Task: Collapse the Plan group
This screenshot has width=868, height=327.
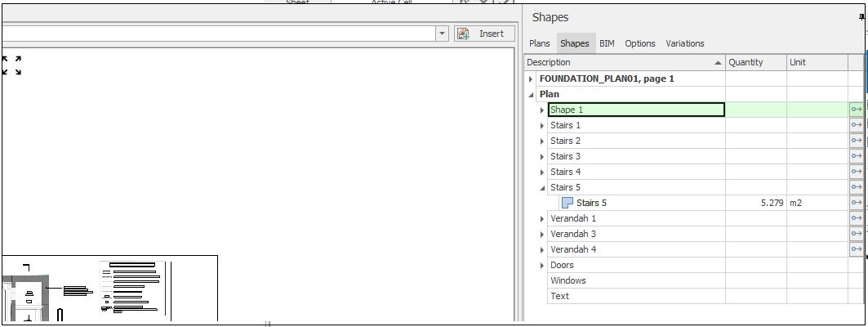Action: [532, 95]
